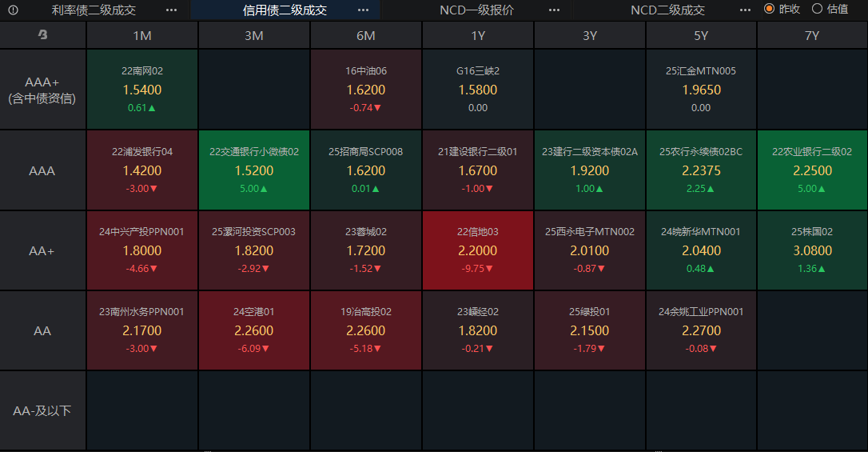The width and height of the screenshot is (868, 452).
Task: Open the 25绿投01 bond cell
Action: [x=590, y=330]
